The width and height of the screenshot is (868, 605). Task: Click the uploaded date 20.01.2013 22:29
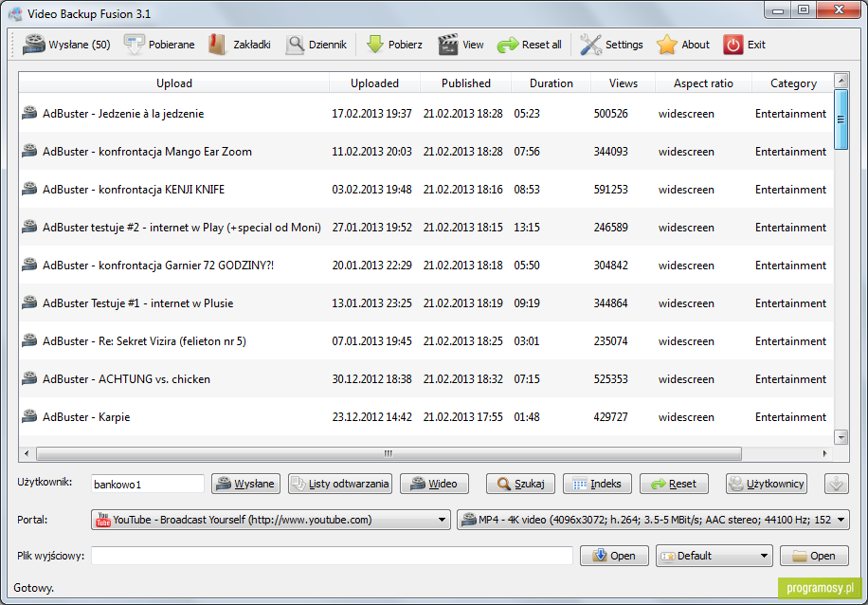(372, 265)
